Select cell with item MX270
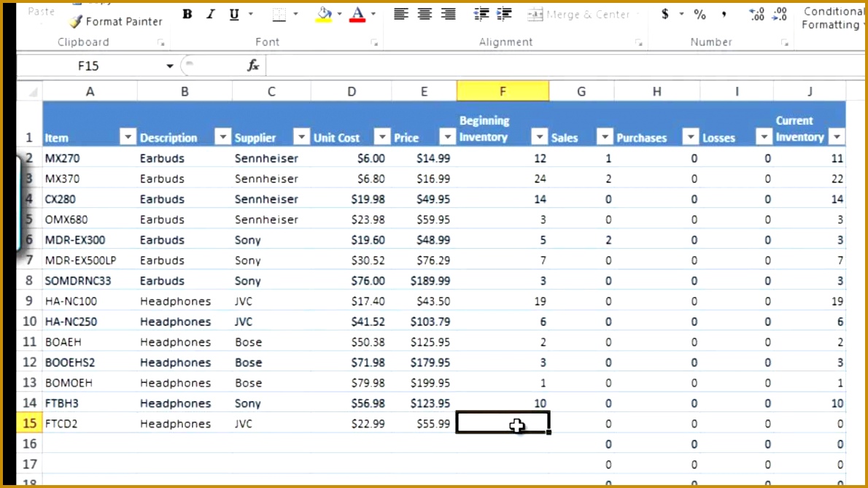Screen dimensions: 868x488 pos(90,158)
